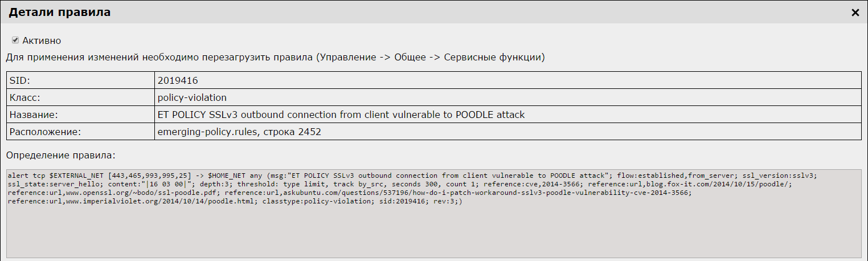Click the SID: row label
The width and height of the screenshot is (868, 261).
tap(19, 80)
